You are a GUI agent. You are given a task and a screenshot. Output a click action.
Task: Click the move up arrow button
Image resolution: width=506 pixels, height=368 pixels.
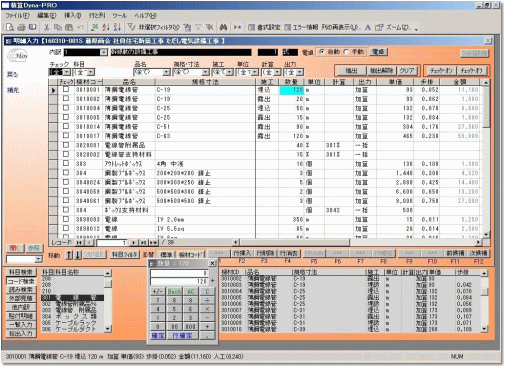tap(69, 255)
